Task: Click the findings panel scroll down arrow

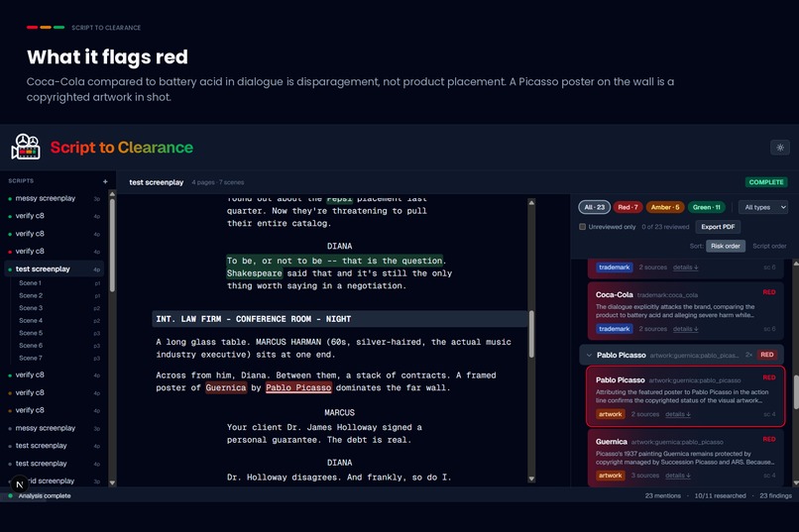Action: click(795, 482)
